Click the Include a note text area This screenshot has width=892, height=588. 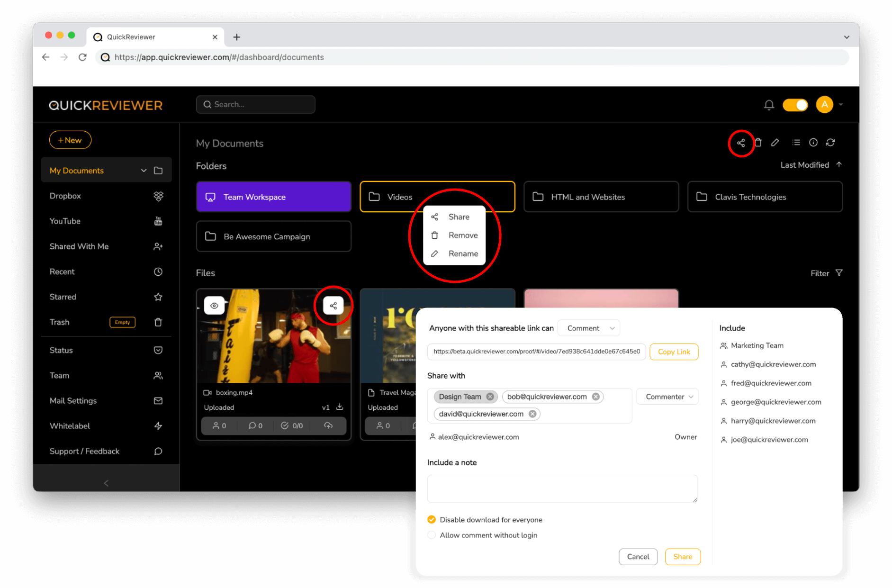[x=562, y=488]
